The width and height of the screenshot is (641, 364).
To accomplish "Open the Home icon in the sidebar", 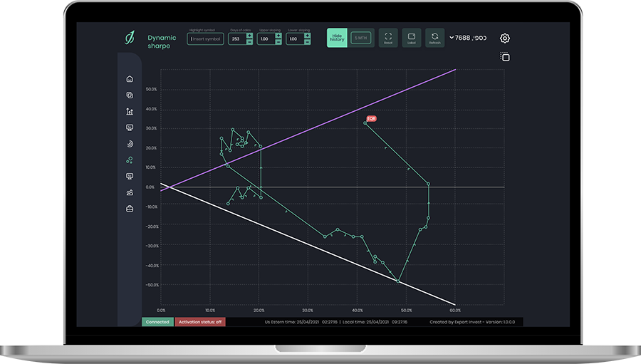I will [130, 79].
